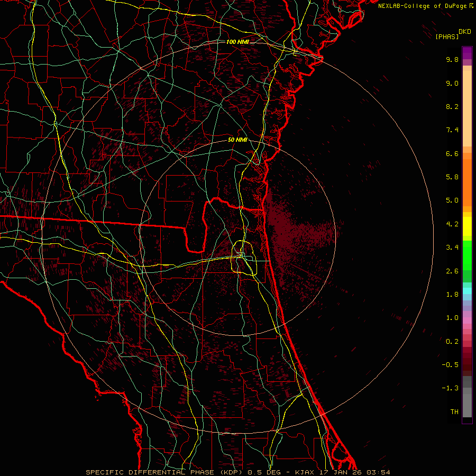Click the 50 NMI range ring label
Image resolution: width=476 pixels, height=476 pixels.
click(237, 140)
